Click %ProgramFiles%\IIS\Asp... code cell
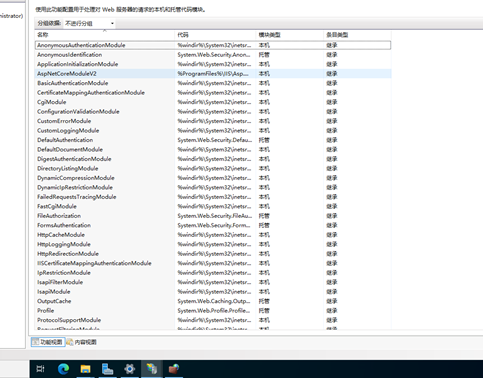Image resolution: width=483 pixels, height=378 pixels. 213,74
